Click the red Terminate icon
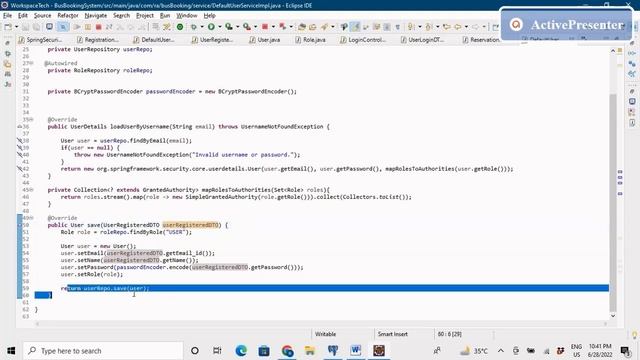The width and height of the screenshot is (640, 360). (x=98, y=27)
